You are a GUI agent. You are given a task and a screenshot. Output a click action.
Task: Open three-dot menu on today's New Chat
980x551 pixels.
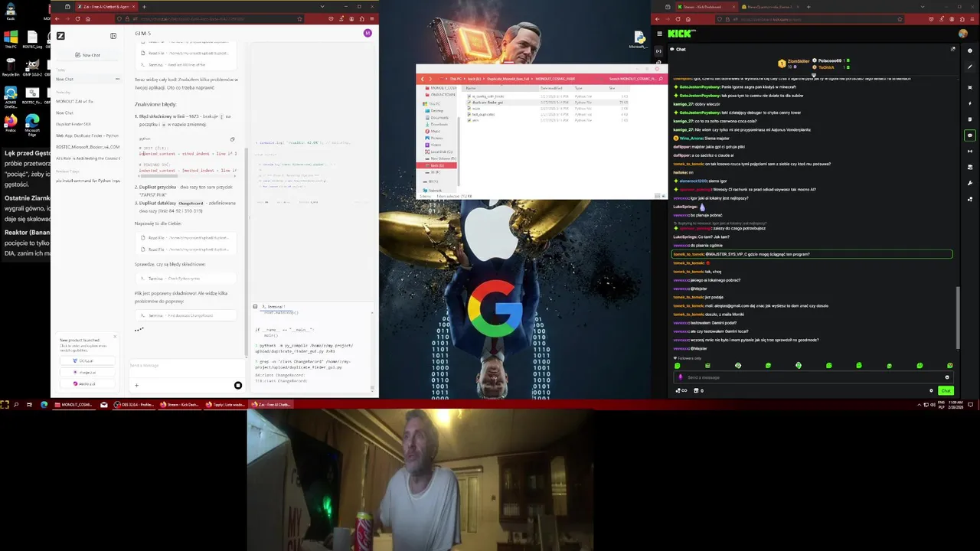pos(117,79)
